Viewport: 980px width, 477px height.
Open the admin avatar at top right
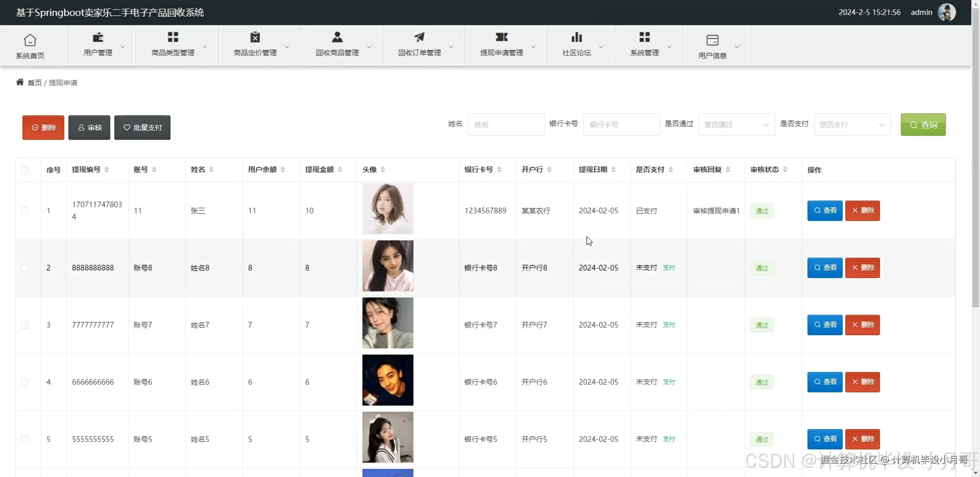click(x=947, y=12)
